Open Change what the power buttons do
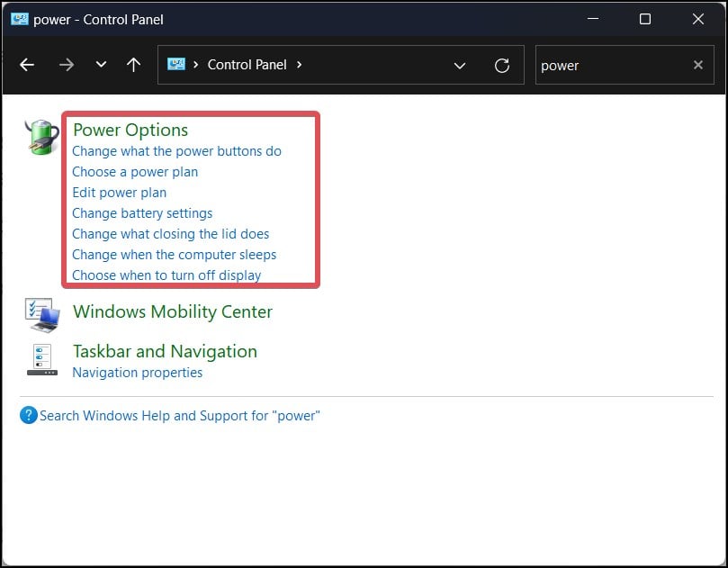Image resolution: width=728 pixels, height=568 pixels. pyautogui.click(x=176, y=151)
